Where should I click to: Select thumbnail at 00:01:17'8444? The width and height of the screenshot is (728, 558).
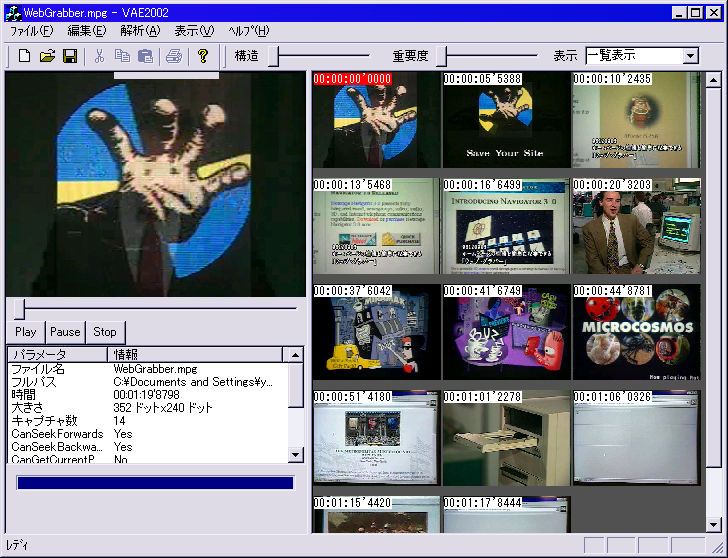(x=507, y=515)
